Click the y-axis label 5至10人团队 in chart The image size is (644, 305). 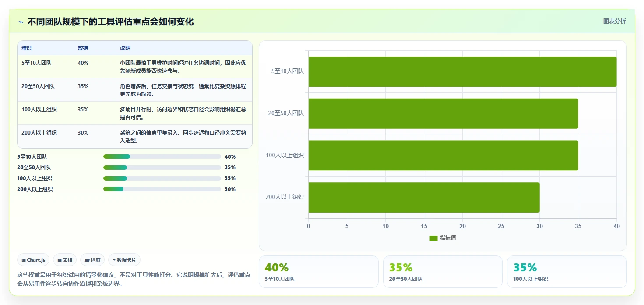coord(287,71)
